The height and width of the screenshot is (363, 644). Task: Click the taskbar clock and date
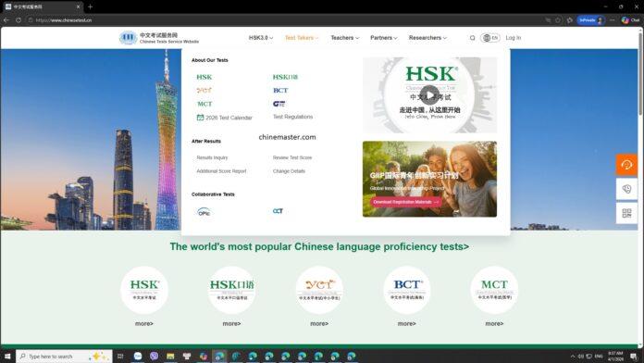point(615,356)
